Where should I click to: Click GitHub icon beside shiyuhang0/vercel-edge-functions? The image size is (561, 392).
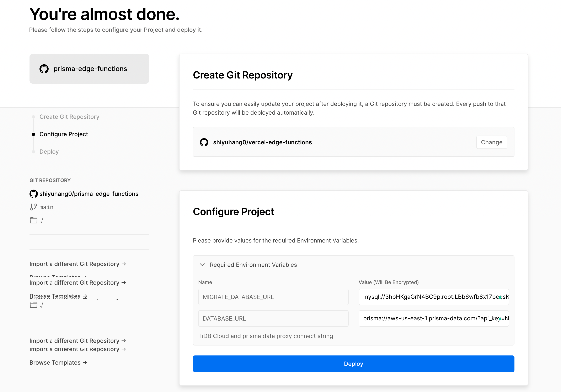(x=204, y=142)
